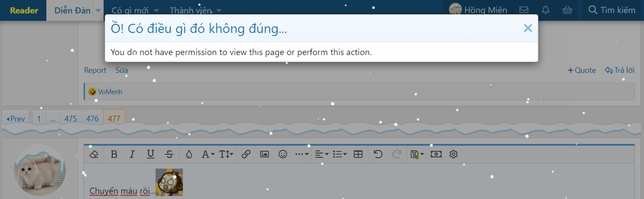Expand the font size dropdown

[x=226, y=154]
